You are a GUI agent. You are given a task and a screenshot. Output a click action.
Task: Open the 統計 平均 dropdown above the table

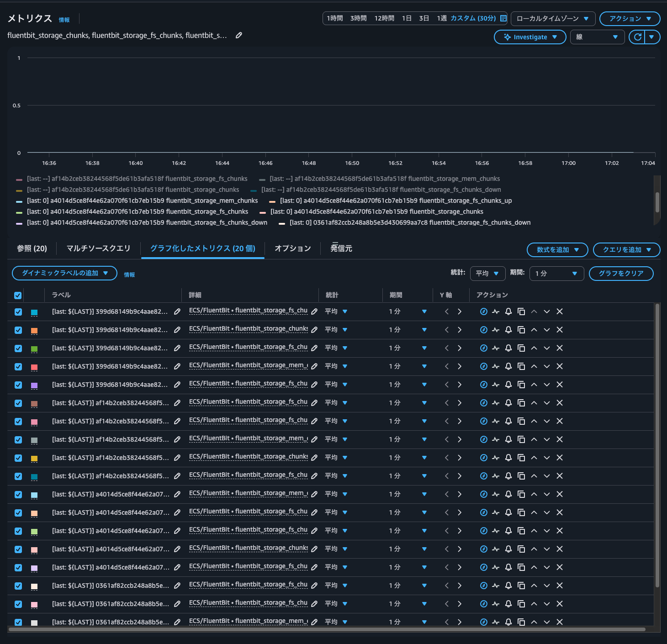[487, 273]
